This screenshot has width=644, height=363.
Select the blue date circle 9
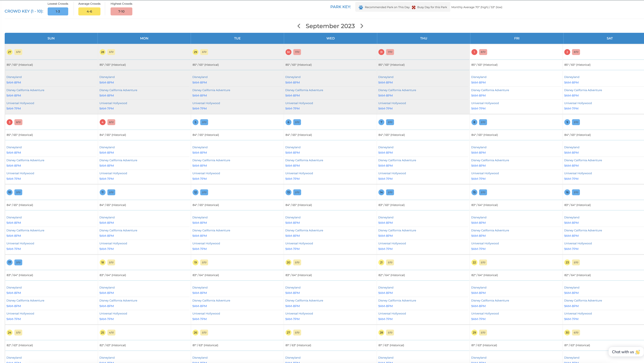pyautogui.click(x=567, y=122)
